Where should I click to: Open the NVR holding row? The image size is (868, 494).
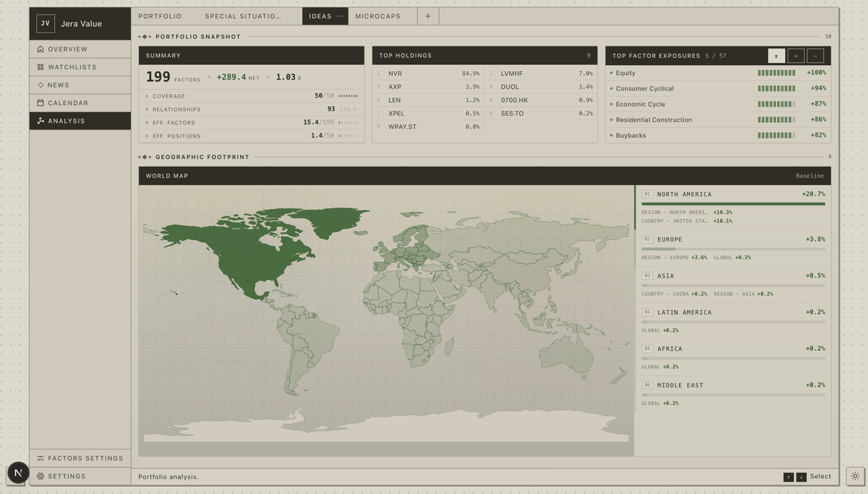click(x=428, y=73)
